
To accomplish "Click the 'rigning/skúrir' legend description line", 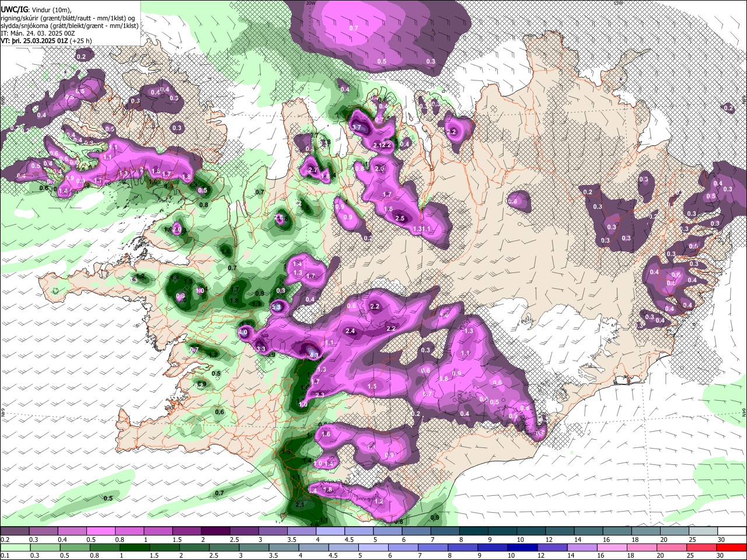I will click(x=68, y=17).
